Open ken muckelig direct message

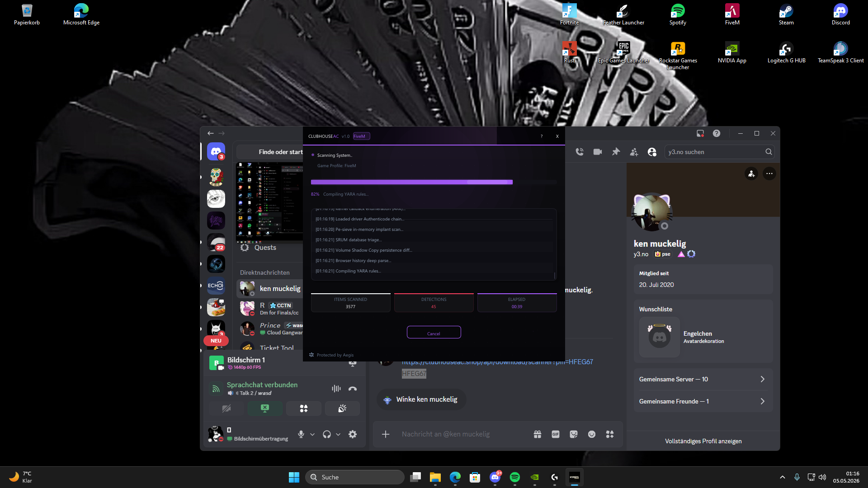pos(270,289)
